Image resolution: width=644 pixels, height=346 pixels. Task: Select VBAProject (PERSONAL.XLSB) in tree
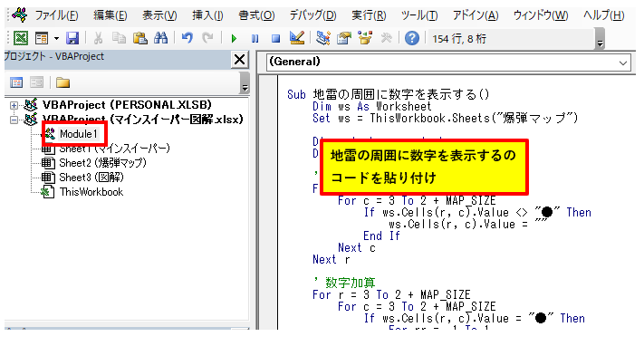[x=127, y=105]
